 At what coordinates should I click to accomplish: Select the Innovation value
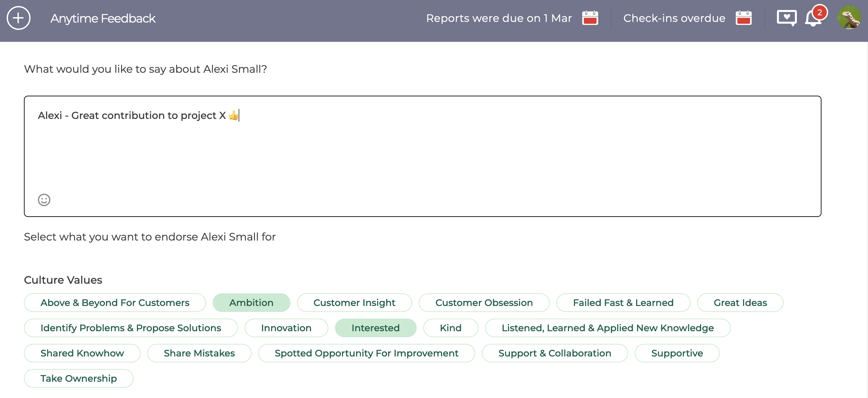pyautogui.click(x=286, y=328)
